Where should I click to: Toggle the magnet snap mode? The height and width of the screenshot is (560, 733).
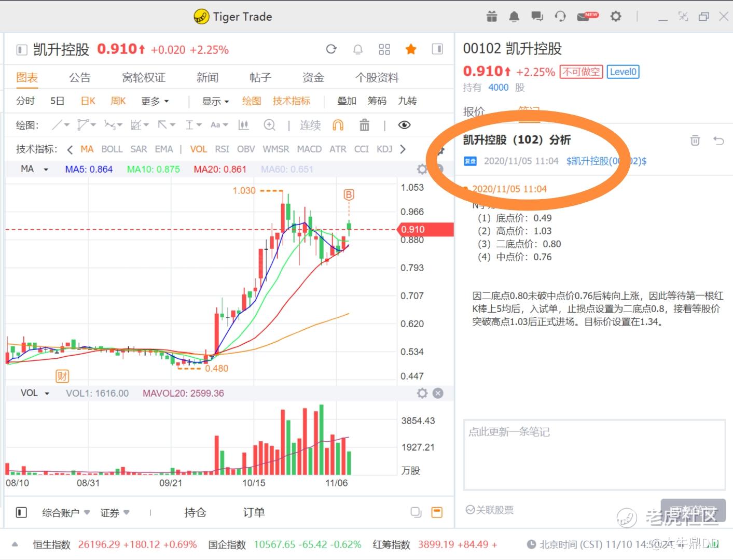(x=338, y=125)
